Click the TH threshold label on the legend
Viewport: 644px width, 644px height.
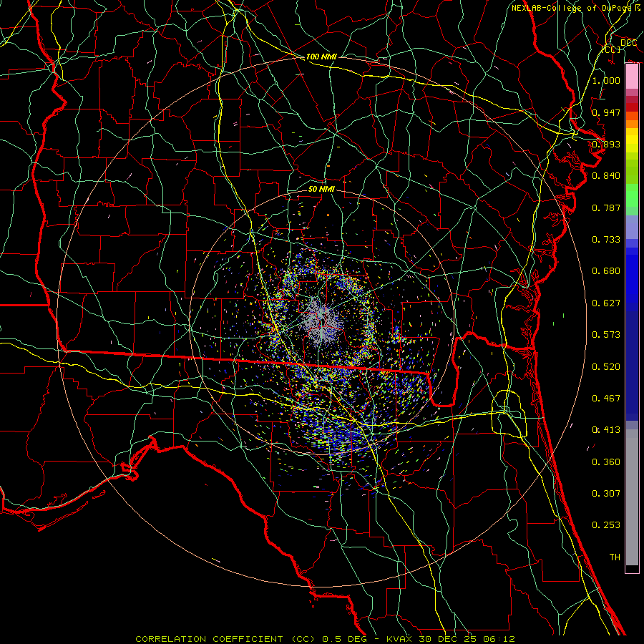pos(615,557)
